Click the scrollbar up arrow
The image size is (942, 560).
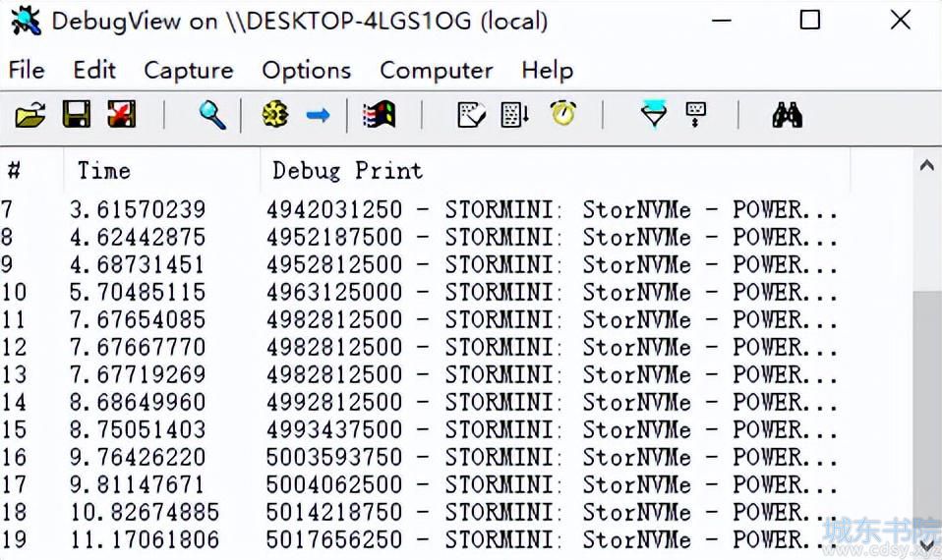[927, 164]
